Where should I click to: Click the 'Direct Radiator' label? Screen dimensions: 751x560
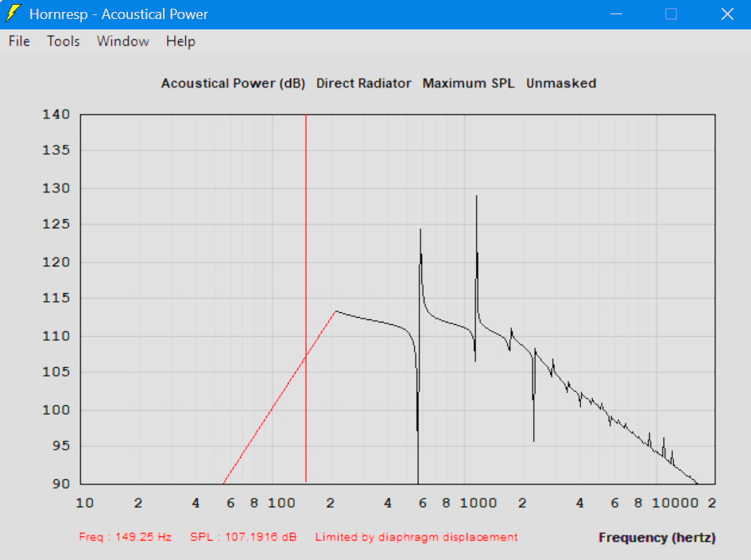(x=363, y=83)
